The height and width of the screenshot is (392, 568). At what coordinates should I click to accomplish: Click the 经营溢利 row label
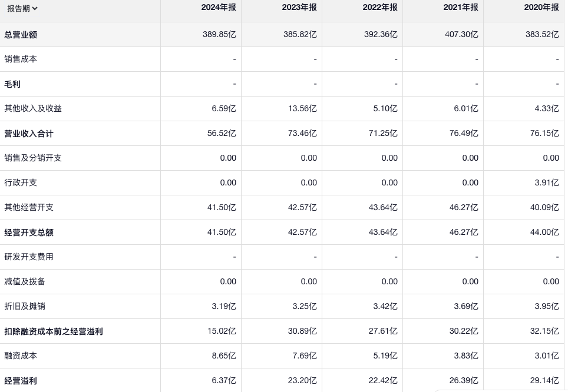point(21,381)
